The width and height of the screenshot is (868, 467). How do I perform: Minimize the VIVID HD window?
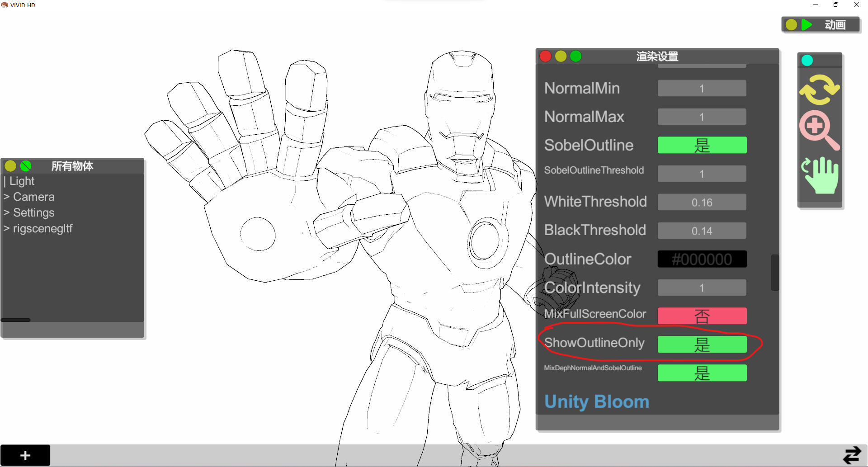pyautogui.click(x=816, y=5)
